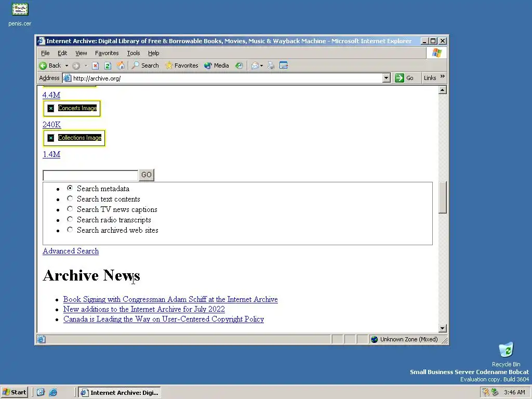Open the Recycle Bin on desktop
This screenshot has height=399, width=532.
coord(506,354)
